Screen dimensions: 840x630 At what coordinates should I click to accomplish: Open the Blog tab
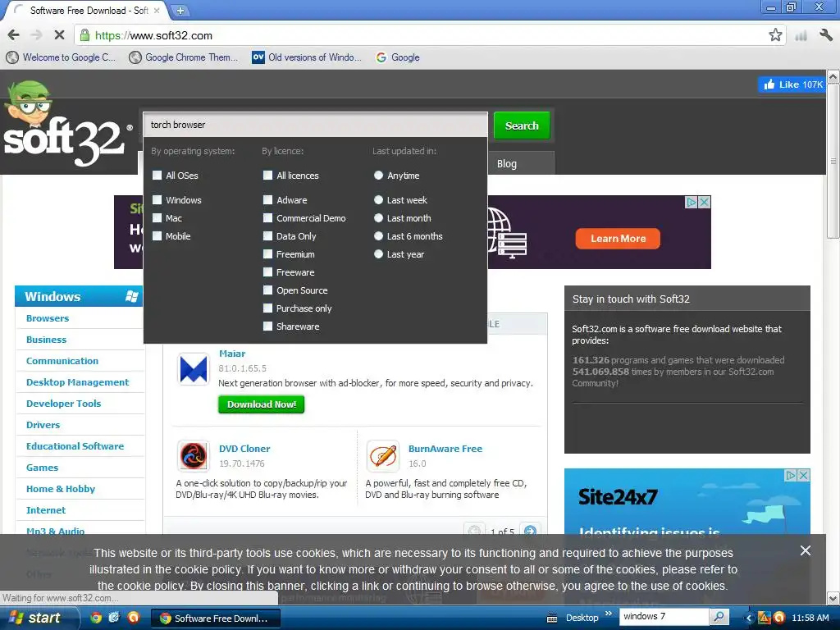pos(507,163)
